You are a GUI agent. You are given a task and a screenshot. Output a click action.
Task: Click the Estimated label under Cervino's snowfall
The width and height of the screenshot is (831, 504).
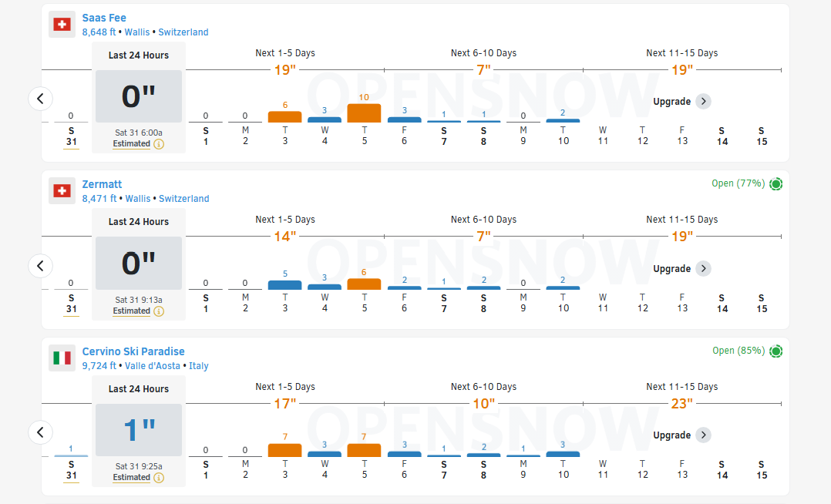point(132,478)
